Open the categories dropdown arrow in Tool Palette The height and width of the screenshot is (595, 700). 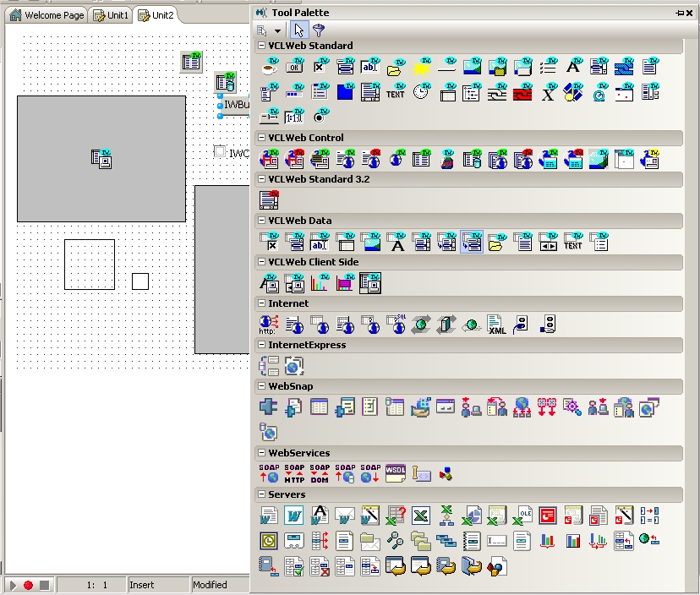coord(277,30)
